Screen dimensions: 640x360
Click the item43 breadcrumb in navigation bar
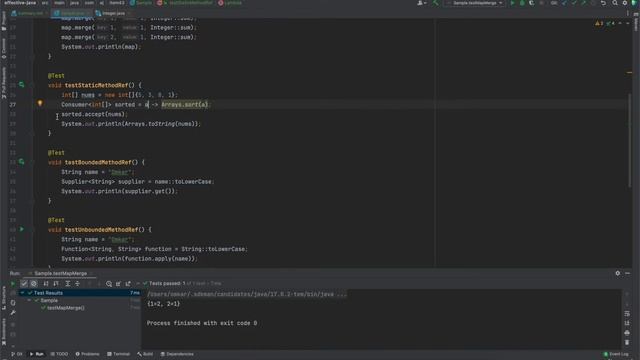[x=117, y=3]
